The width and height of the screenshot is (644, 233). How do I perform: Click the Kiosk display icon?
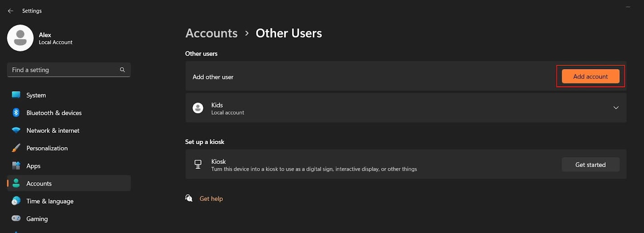(198, 165)
